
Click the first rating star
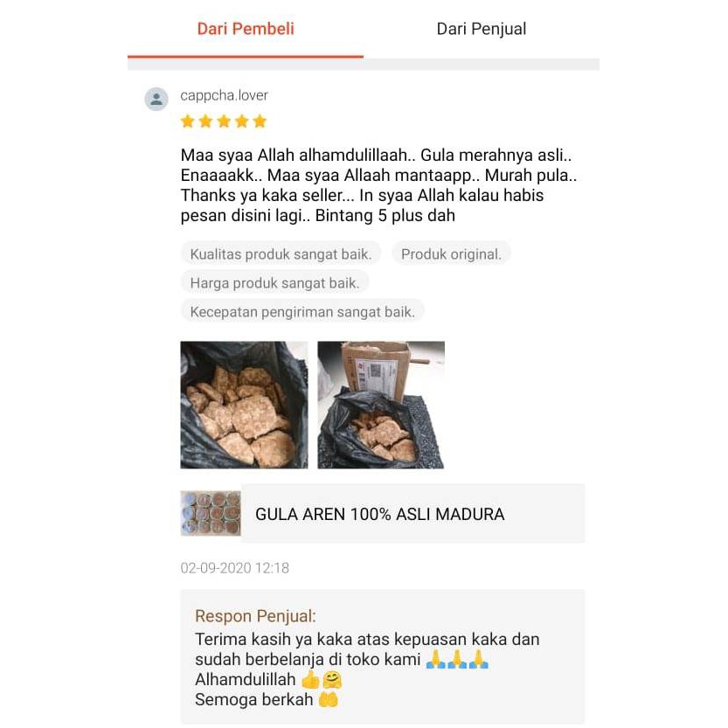point(188,121)
